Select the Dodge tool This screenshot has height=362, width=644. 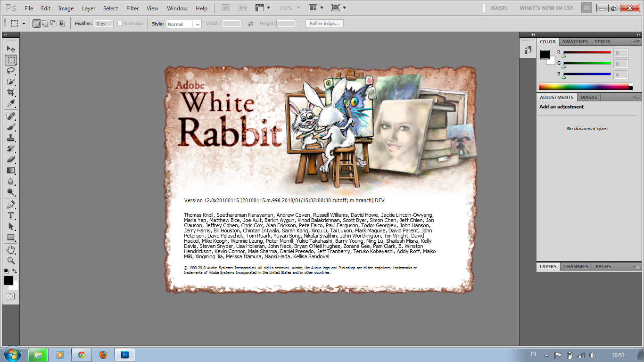click(11, 192)
